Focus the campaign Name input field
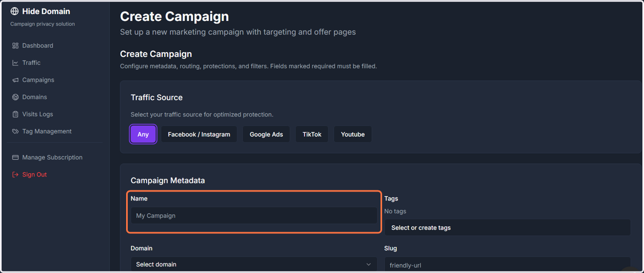This screenshot has width=644, height=273. click(x=254, y=216)
